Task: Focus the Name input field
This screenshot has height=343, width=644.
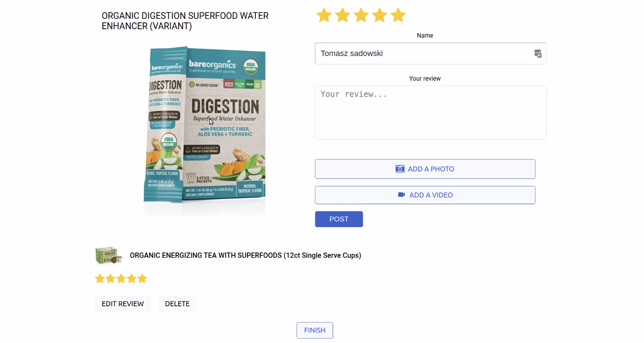Action: pyautogui.click(x=423, y=54)
